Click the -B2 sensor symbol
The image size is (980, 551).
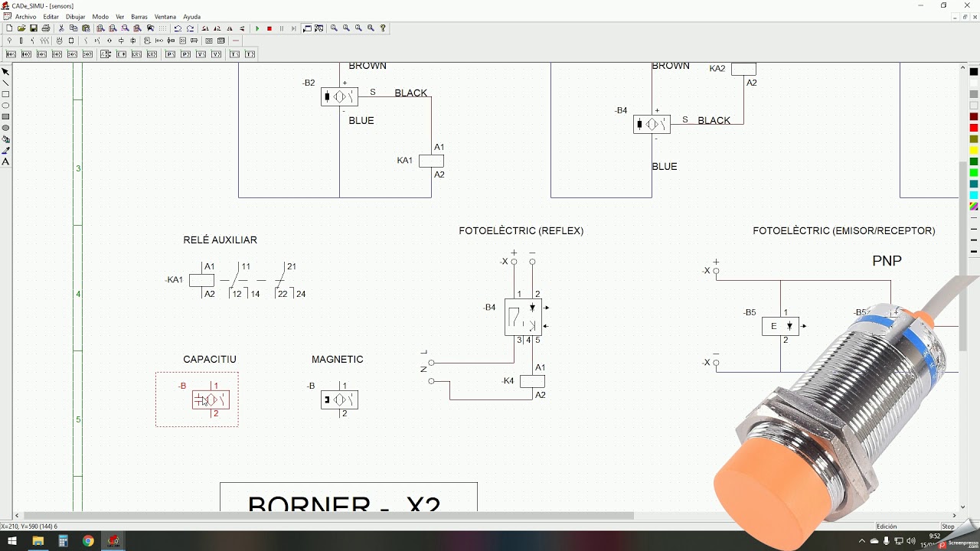339,96
